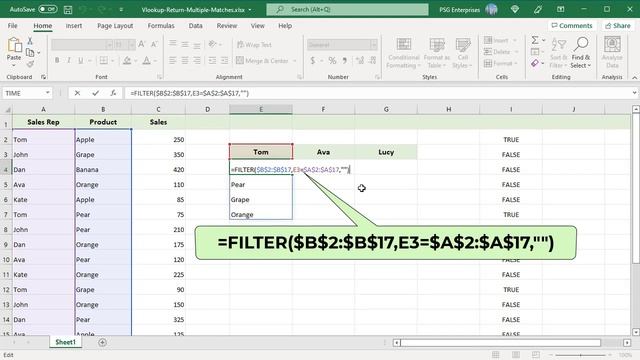Toggle Italic formatting
This screenshot has width=640, height=360.
point(69,60)
